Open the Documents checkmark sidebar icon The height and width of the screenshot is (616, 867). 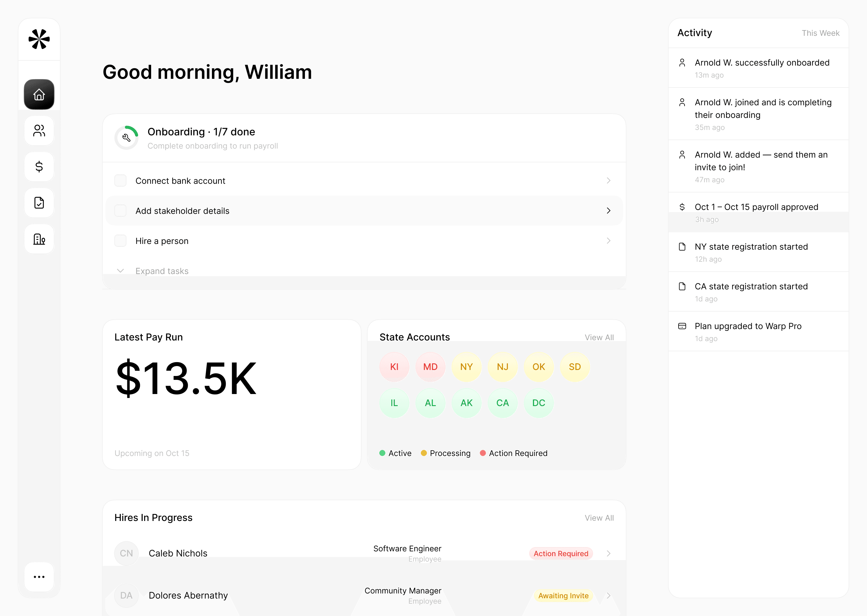click(x=39, y=202)
